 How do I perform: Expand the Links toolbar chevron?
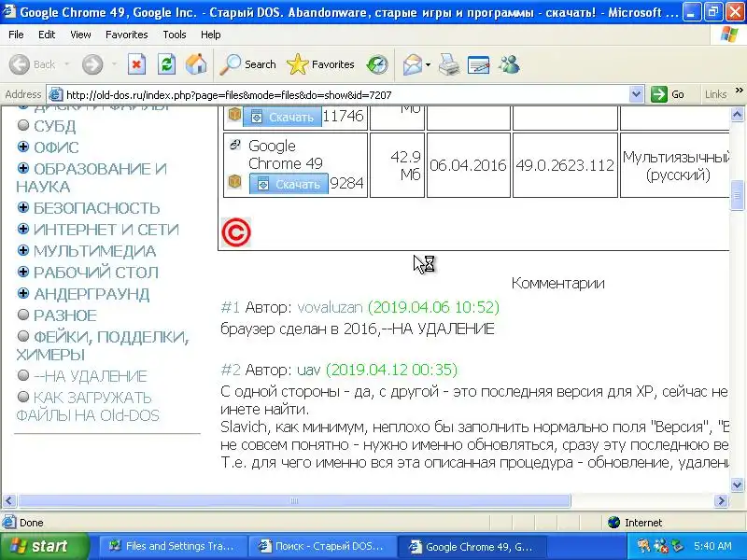click(x=739, y=90)
